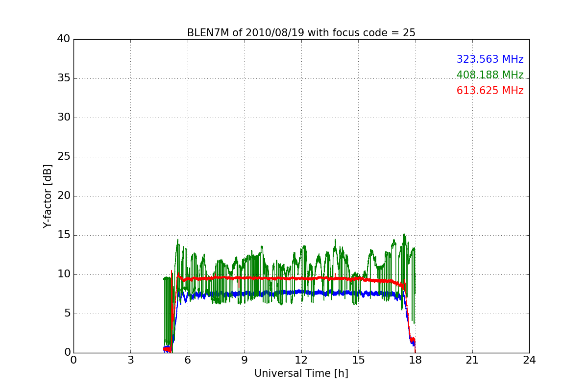This screenshot has height=392, width=588.
Task: Click the y-axis tick label 10
Action: (x=64, y=274)
